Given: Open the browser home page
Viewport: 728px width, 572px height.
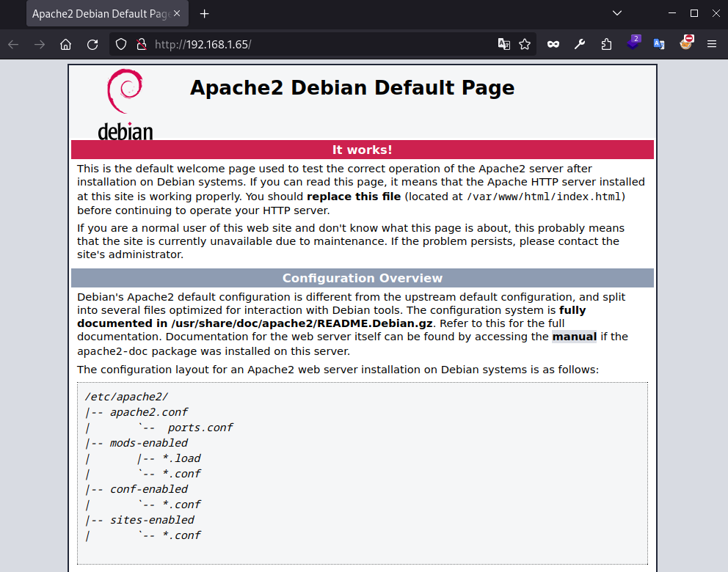Looking at the screenshot, I should tap(66, 45).
